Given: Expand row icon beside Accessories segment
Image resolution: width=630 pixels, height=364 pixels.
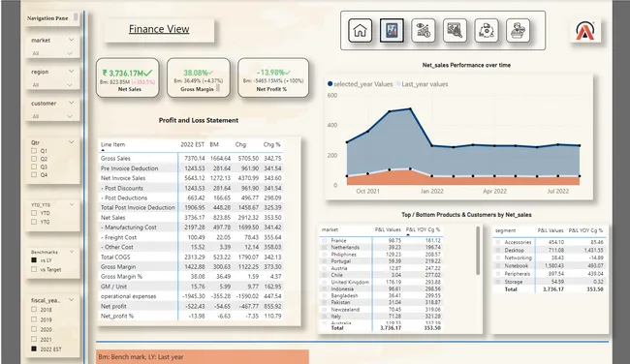Looking at the screenshot, I should point(498,242).
